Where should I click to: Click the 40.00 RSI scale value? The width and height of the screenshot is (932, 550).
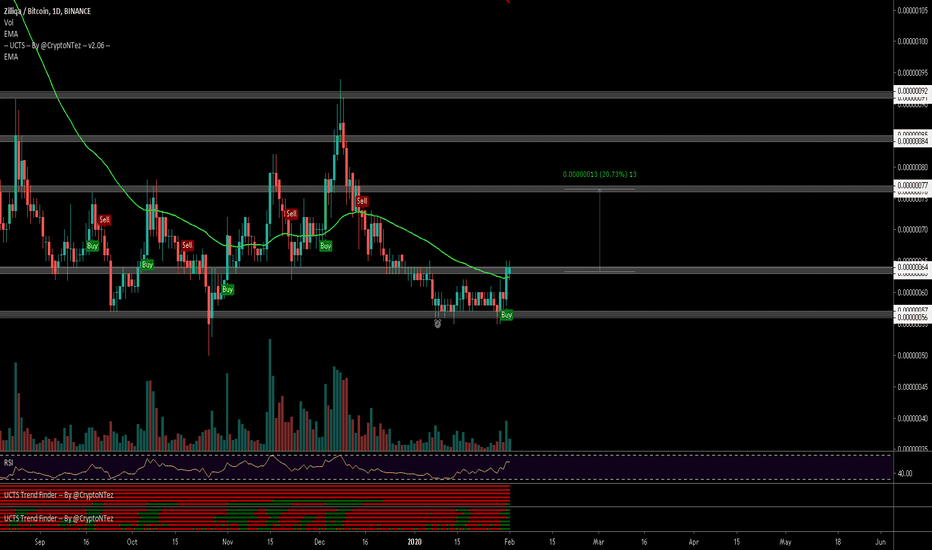point(905,474)
